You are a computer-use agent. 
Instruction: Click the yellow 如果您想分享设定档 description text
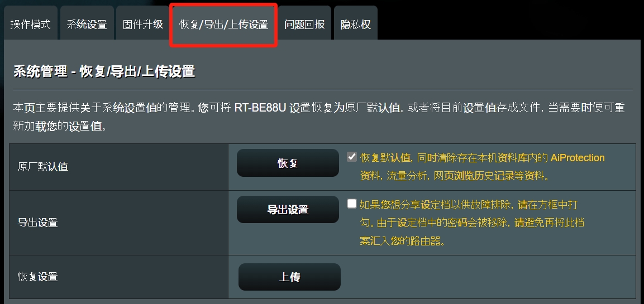[472, 223]
